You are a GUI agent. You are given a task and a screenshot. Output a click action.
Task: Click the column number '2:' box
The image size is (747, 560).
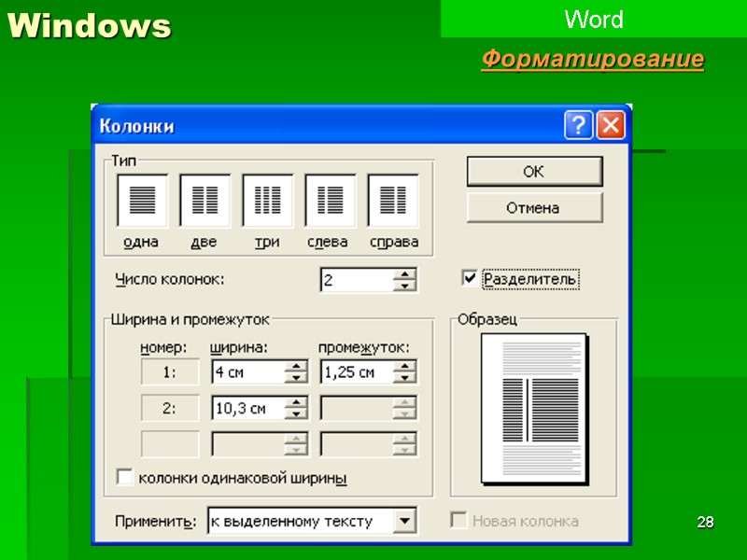[x=170, y=408]
